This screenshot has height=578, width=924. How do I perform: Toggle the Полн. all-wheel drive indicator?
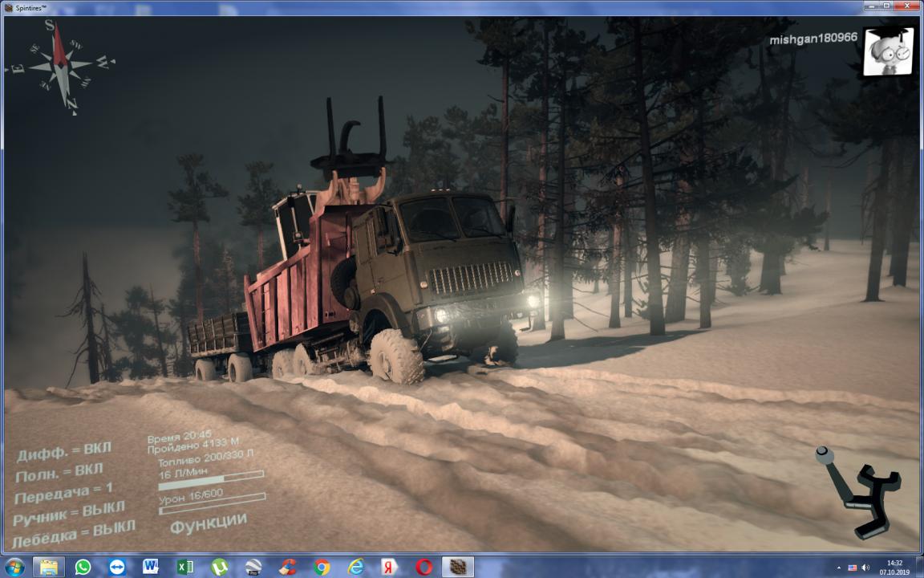click(59, 473)
